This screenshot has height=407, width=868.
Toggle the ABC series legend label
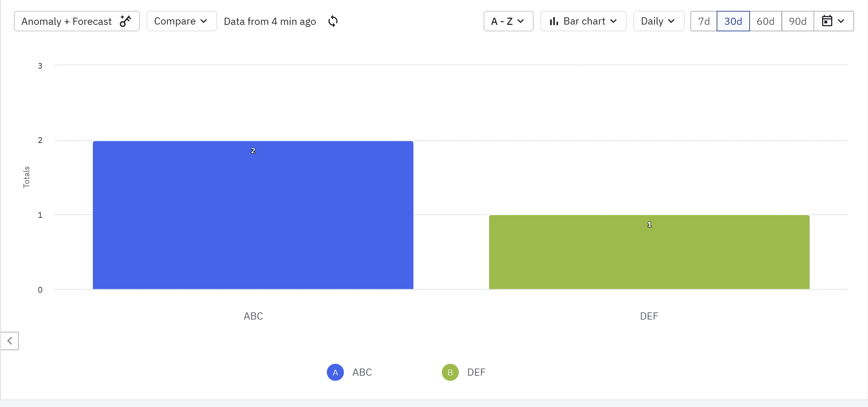click(x=362, y=372)
